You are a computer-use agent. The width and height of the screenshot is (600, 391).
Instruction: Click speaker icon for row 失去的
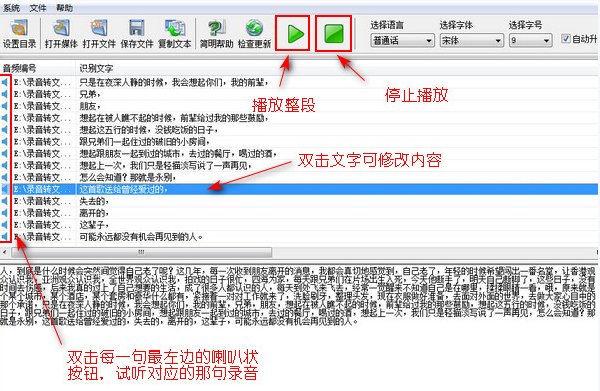(x=5, y=201)
